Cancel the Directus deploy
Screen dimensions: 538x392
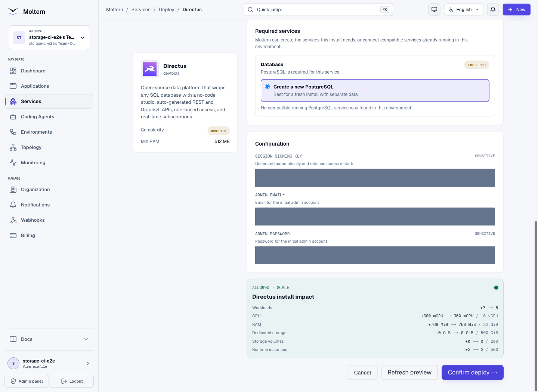click(x=362, y=373)
